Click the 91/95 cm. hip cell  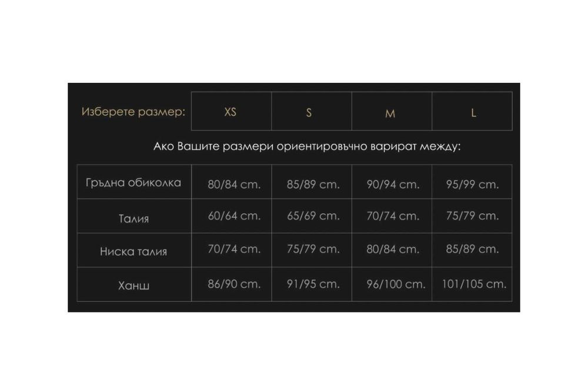(313, 284)
